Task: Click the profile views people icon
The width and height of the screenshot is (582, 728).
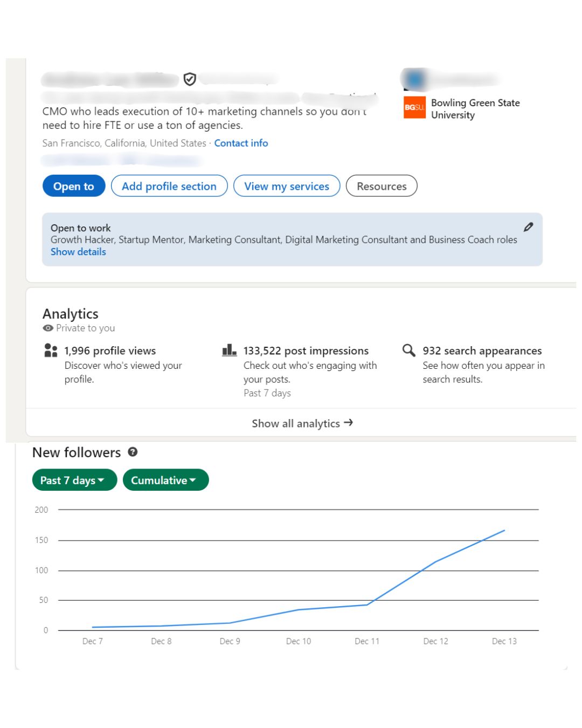Action: (x=51, y=351)
